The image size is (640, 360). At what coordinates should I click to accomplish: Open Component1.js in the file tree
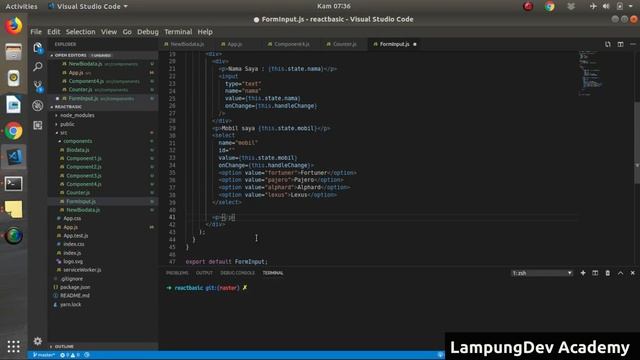pyautogui.click(x=84, y=158)
